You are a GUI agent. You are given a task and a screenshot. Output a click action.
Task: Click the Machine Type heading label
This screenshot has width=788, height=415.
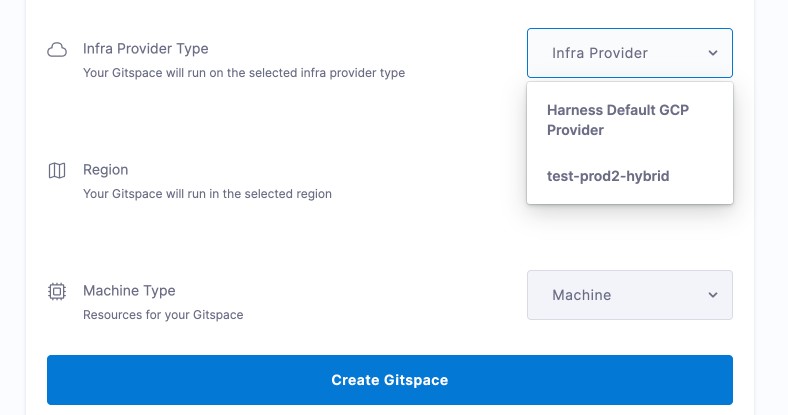point(129,291)
